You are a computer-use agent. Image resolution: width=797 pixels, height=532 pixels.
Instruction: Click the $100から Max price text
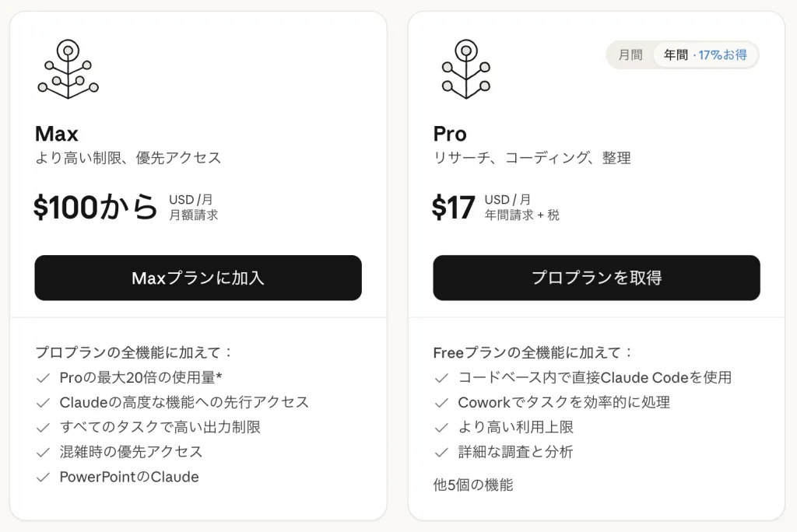[96, 208]
